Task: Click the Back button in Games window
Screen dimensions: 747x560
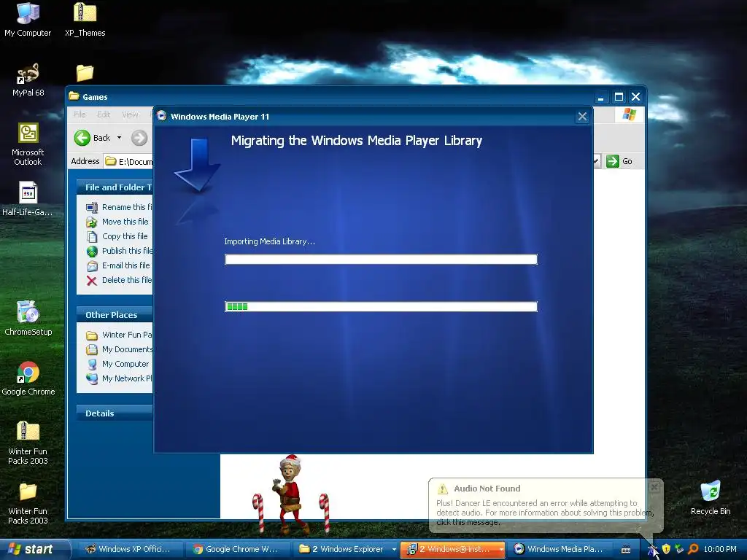Action: [93, 138]
